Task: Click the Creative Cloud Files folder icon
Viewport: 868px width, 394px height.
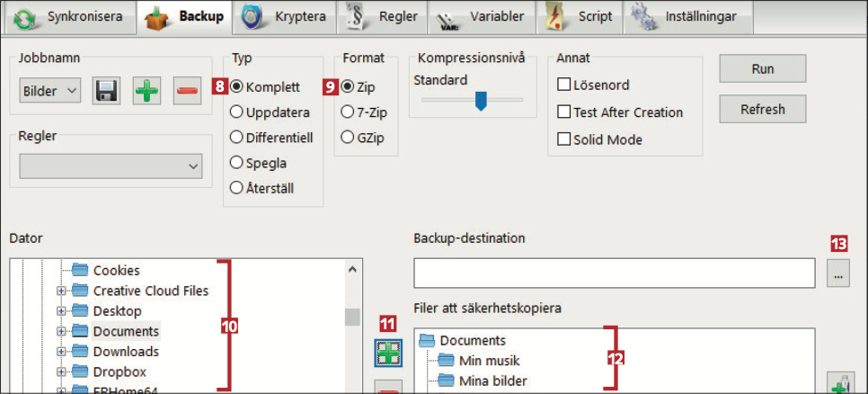Action: 82,291
